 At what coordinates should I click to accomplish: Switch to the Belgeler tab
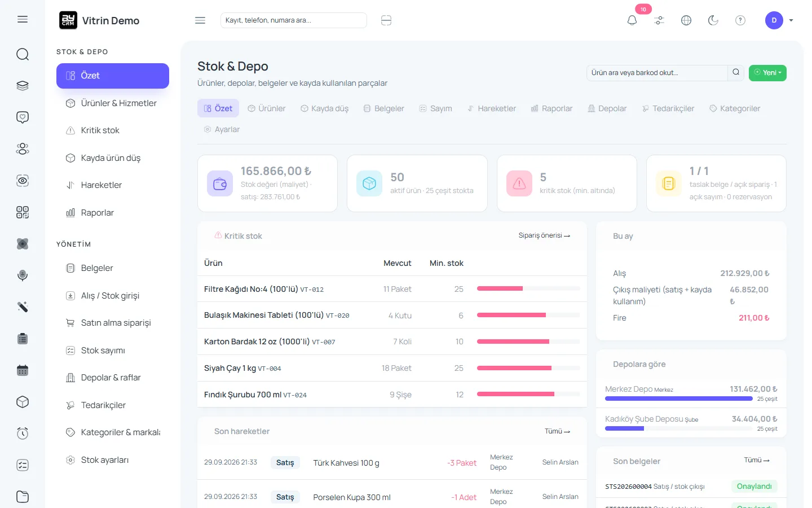point(384,108)
